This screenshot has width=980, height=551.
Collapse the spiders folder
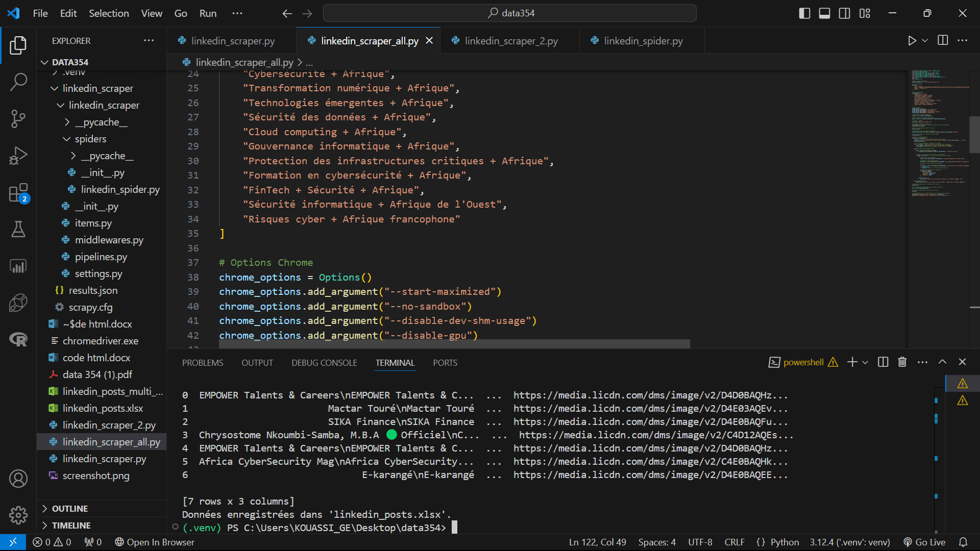click(67, 139)
